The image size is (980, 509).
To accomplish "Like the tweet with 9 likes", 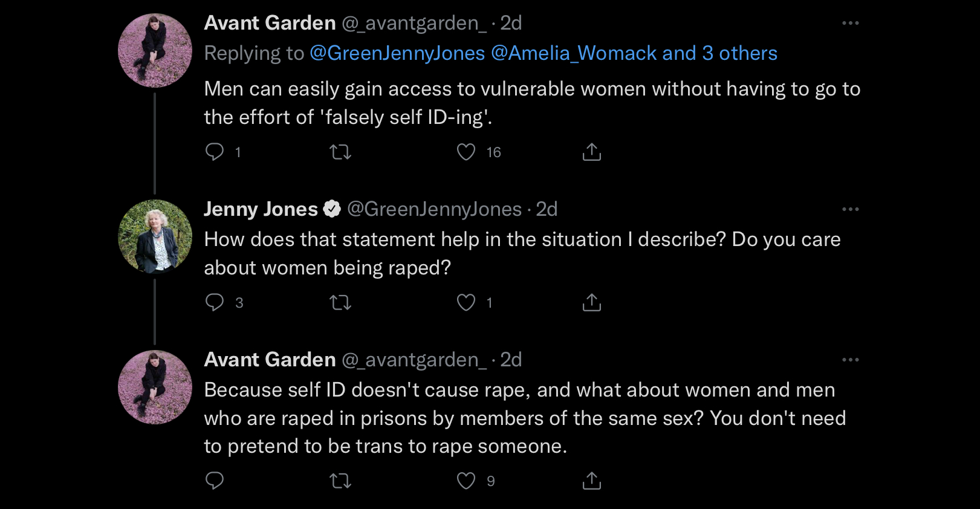I will point(466,481).
